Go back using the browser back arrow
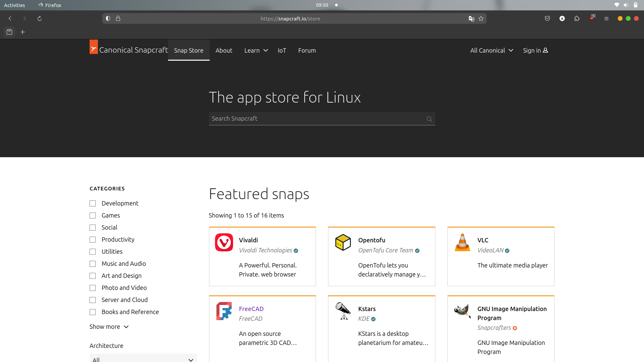 10,18
